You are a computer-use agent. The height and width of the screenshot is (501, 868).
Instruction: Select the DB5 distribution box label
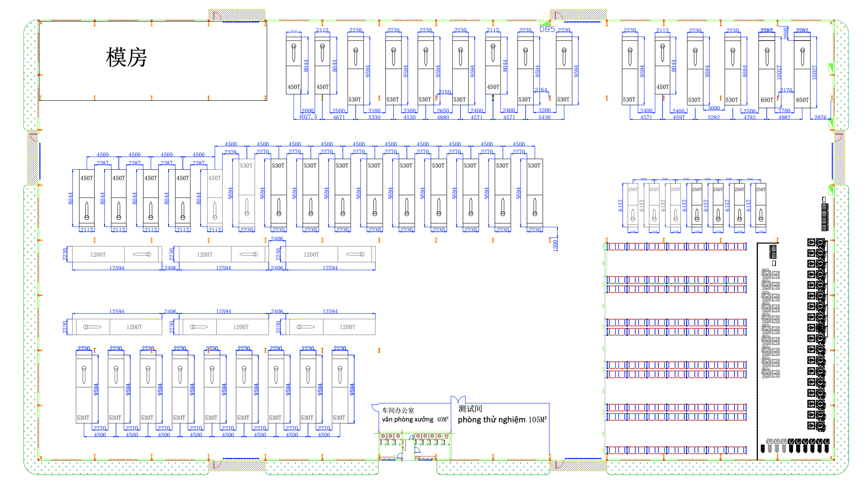[547, 29]
